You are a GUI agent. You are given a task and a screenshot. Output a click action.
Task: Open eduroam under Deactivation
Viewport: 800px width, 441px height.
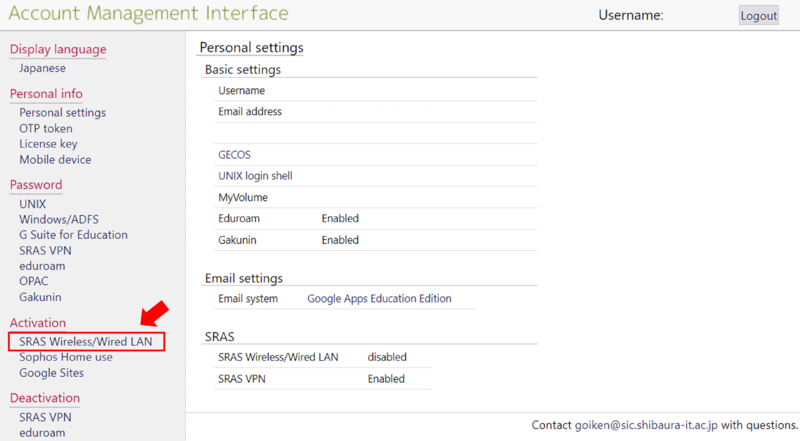(42, 432)
